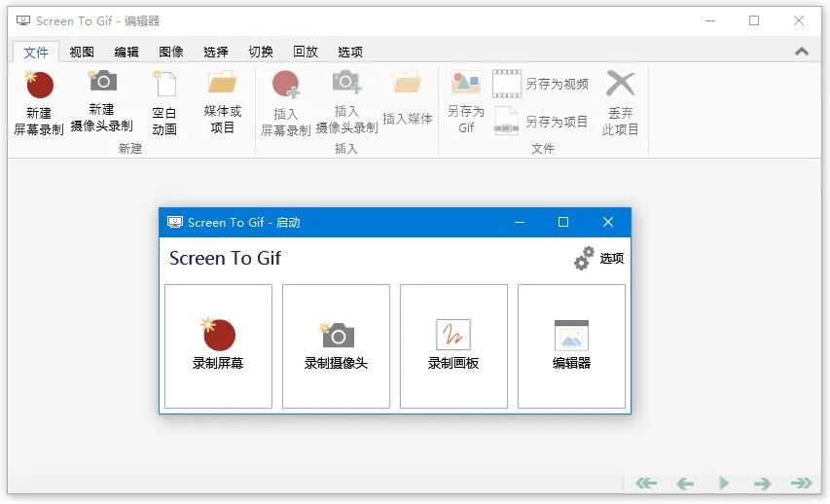
Task: Go to the previous frame
Action: click(685, 483)
